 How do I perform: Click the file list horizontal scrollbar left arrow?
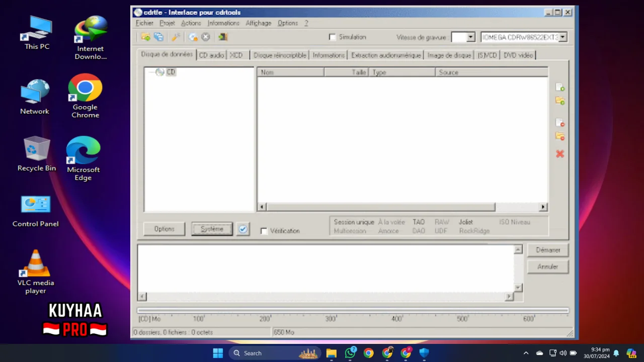262,207
